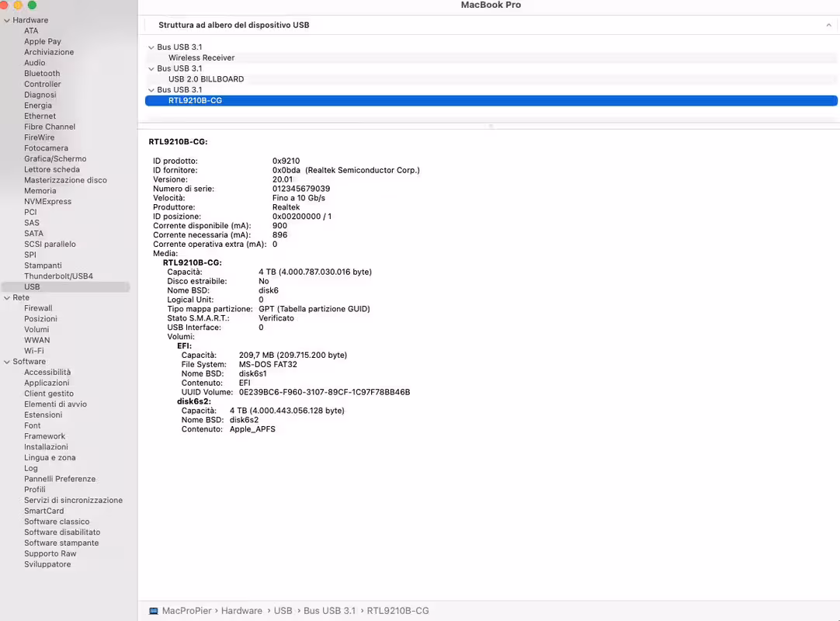Image resolution: width=840 pixels, height=621 pixels.
Task: Open Controller in the Hardware list
Action: point(43,84)
